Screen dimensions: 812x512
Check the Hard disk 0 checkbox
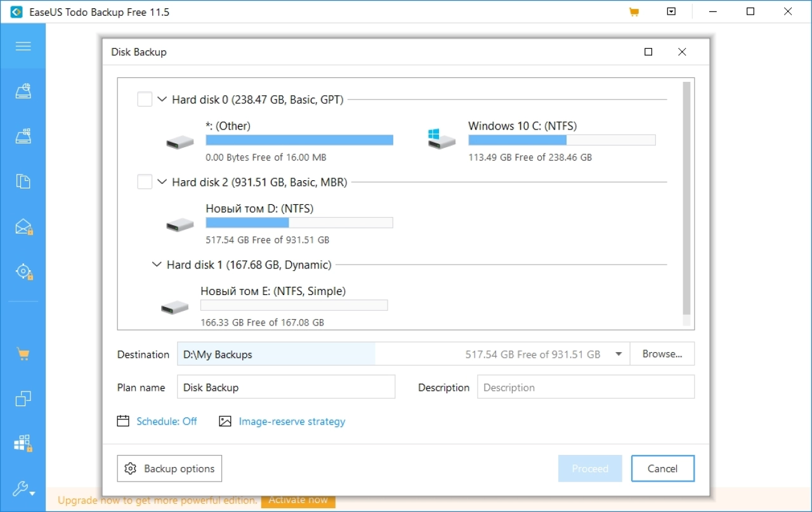coord(145,100)
